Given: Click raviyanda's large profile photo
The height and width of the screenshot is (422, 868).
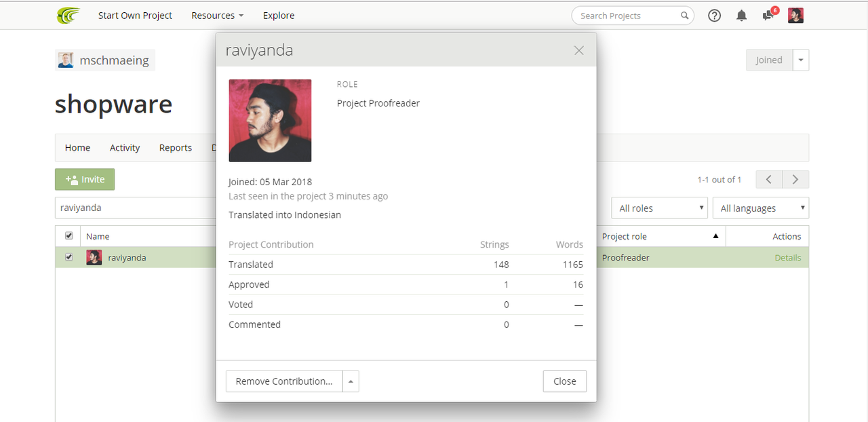Looking at the screenshot, I should 270,121.
